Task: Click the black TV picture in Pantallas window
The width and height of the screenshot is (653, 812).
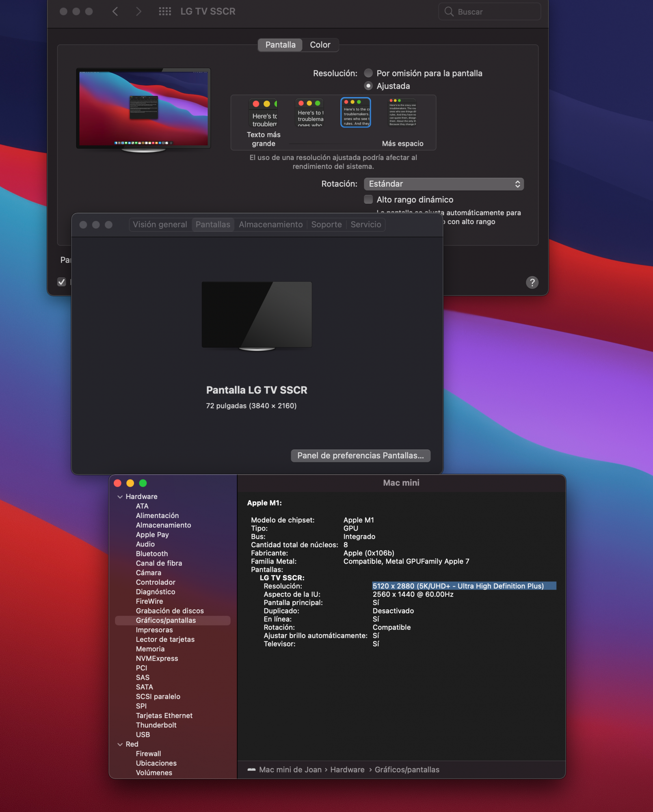Action: click(257, 315)
